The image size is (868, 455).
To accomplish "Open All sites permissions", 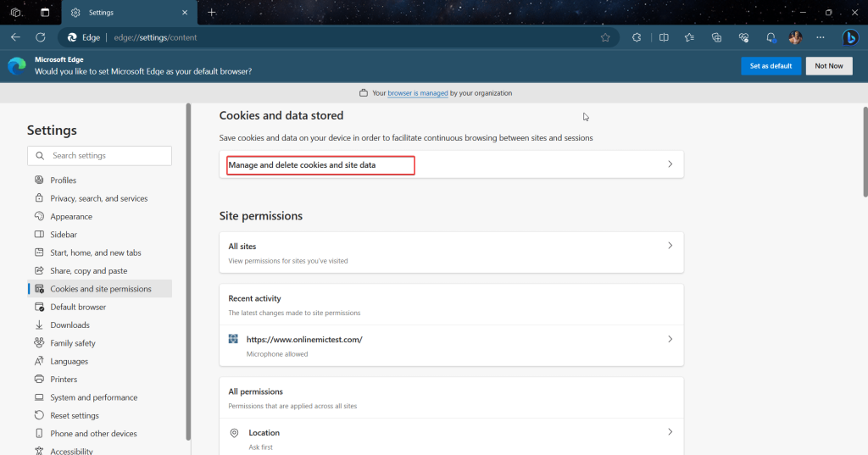I will (451, 252).
